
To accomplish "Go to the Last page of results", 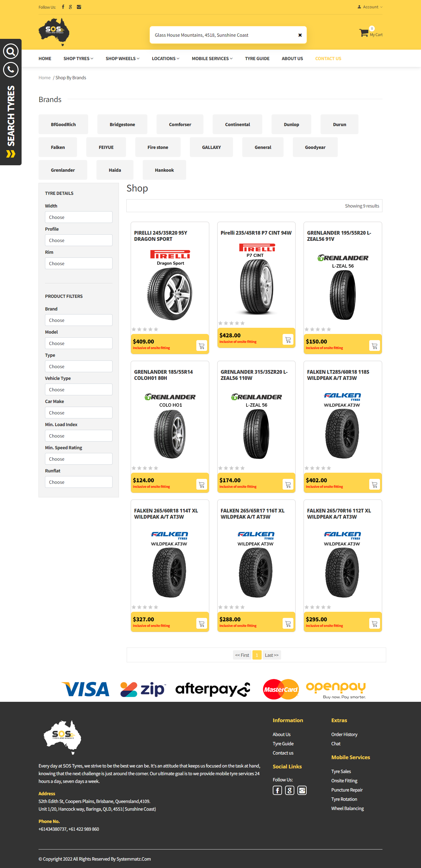I will coord(272,655).
